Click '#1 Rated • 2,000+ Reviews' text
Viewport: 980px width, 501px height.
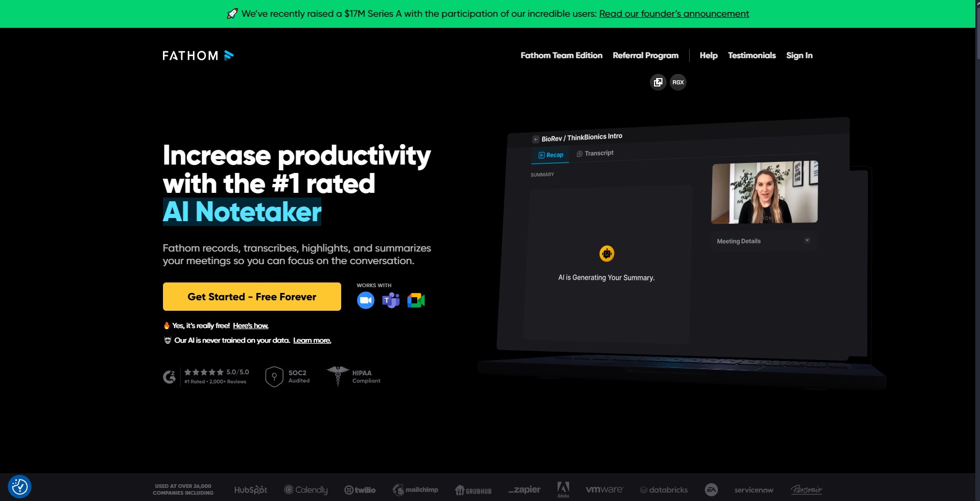[x=215, y=382]
